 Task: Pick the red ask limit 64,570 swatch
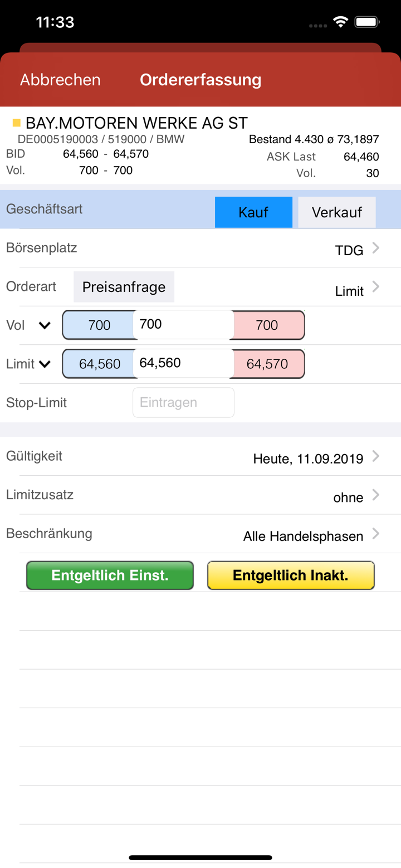(x=267, y=364)
